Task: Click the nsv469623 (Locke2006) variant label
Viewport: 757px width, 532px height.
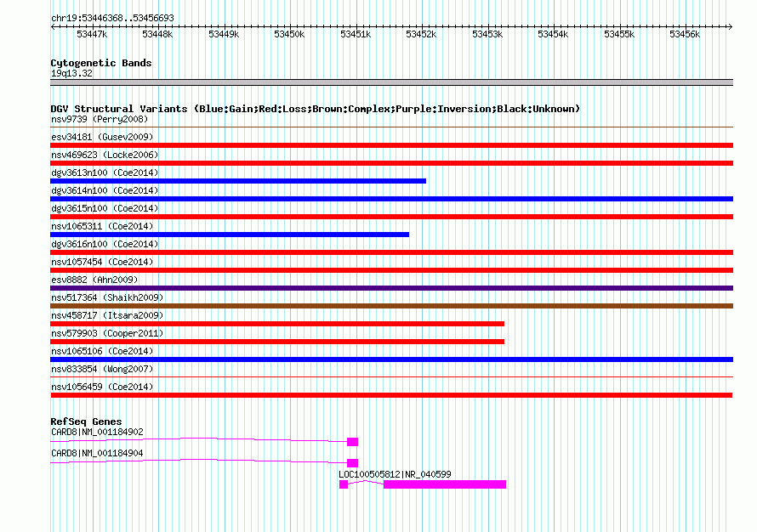Action: coord(105,155)
